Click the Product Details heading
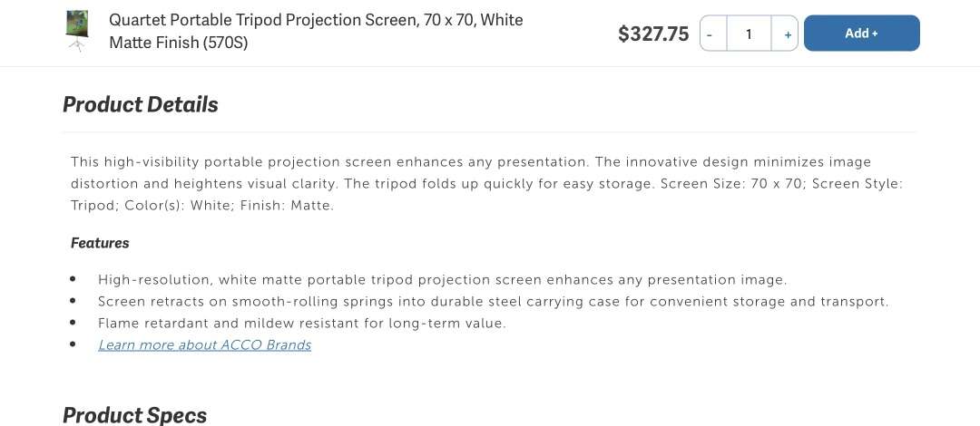The image size is (980, 426). click(141, 104)
